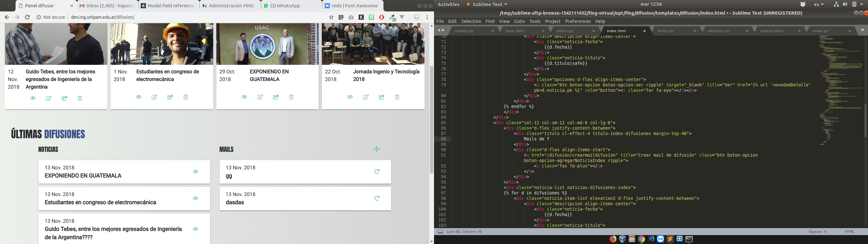This screenshot has height=244, width=868.
Task: Bookmark this page with the star icon
Action: (x=331, y=17)
